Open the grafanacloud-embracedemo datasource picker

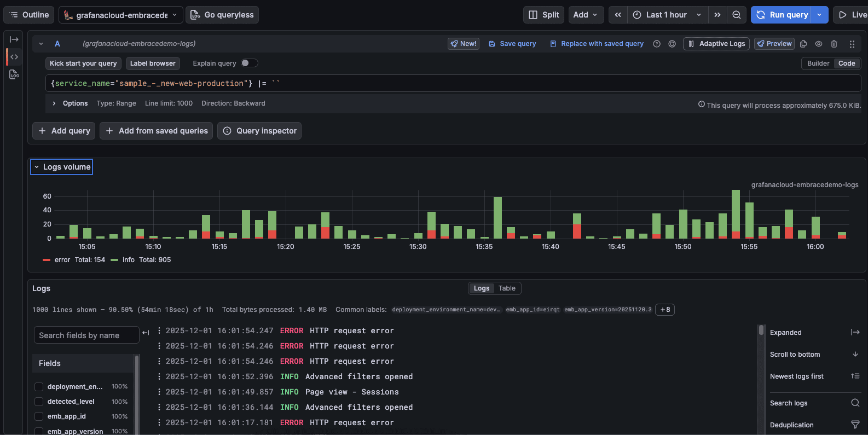[121, 15]
